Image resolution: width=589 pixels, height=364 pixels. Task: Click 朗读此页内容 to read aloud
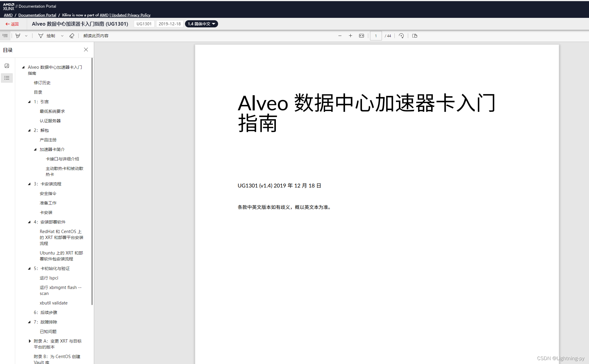(95, 35)
